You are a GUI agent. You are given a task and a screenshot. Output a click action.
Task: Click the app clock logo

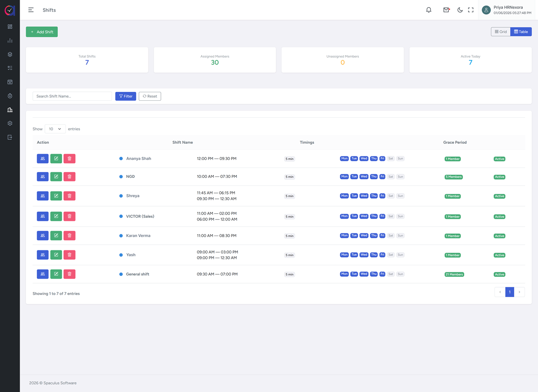pyautogui.click(x=10, y=10)
